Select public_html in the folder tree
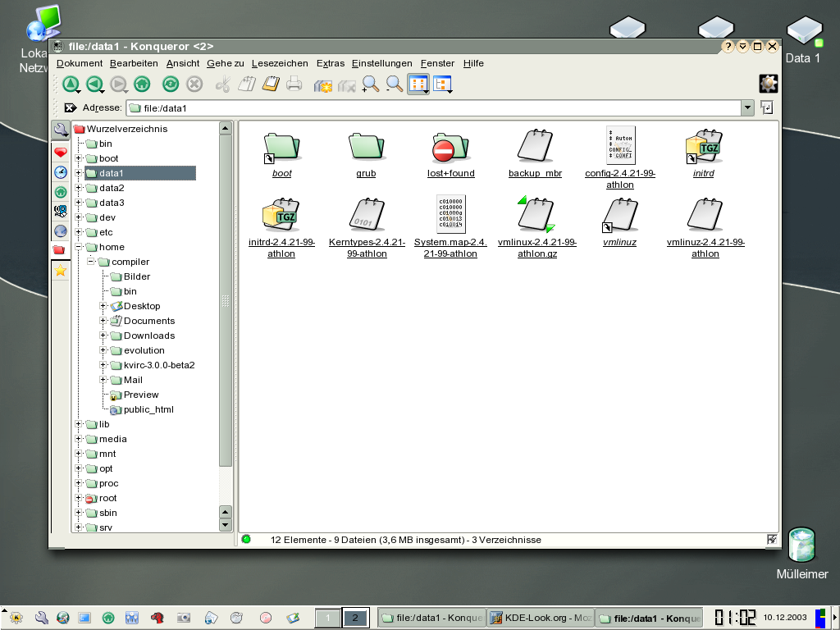 pos(148,409)
